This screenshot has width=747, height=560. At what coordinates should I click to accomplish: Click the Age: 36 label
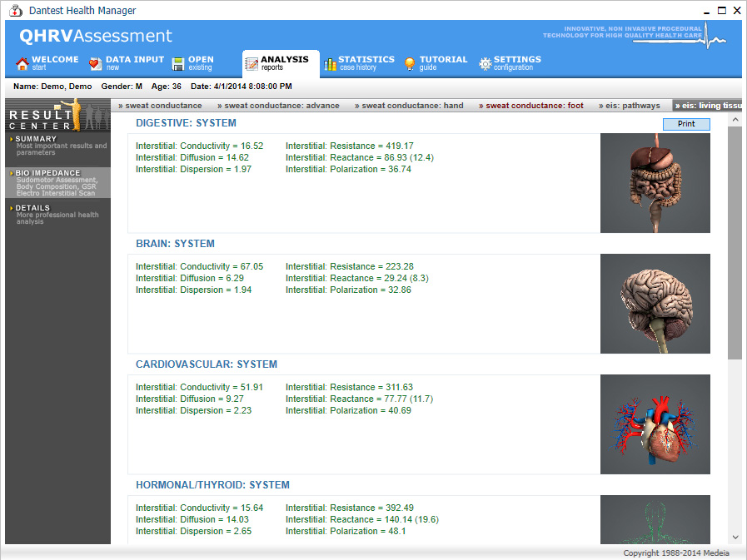167,87
